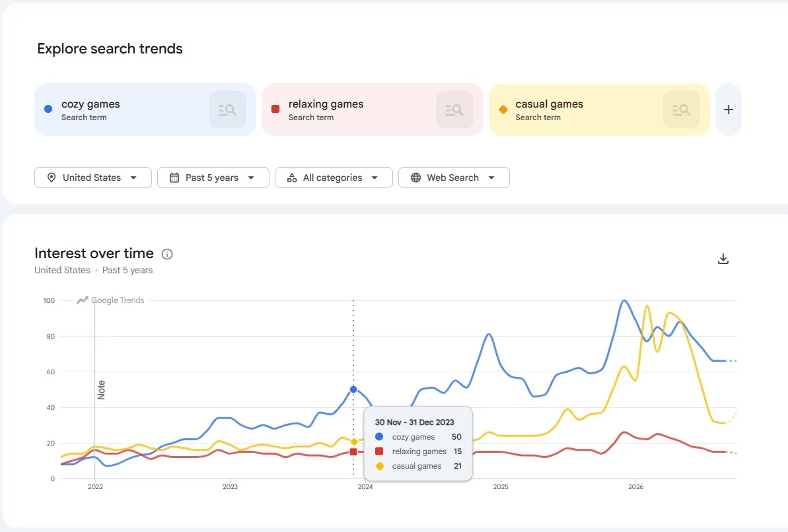
Task: Click the casual games value 21 in tooltip
Action: [457, 466]
